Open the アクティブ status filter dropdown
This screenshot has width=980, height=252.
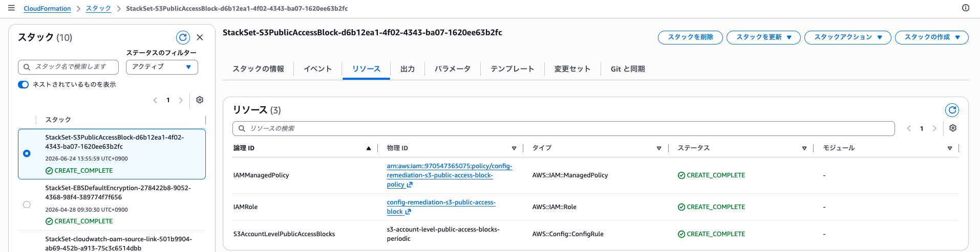pos(162,67)
